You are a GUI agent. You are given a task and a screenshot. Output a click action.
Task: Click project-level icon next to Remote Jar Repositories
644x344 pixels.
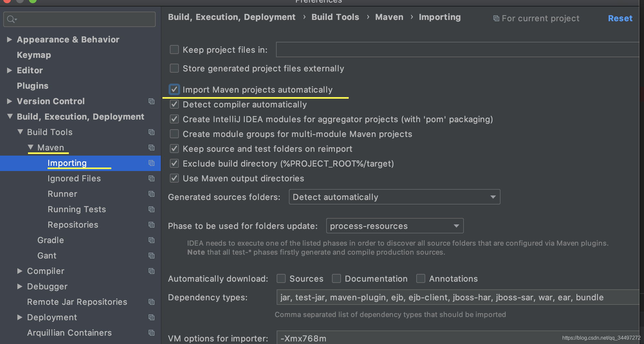click(x=152, y=302)
